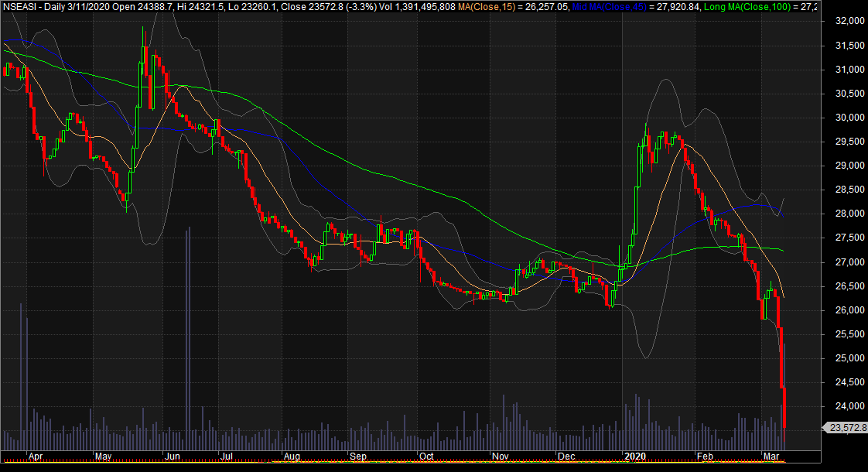Viewport: 868px width, 472px height.
Task: Click the 31,000 price axis label
Action: click(x=849, y=69)
